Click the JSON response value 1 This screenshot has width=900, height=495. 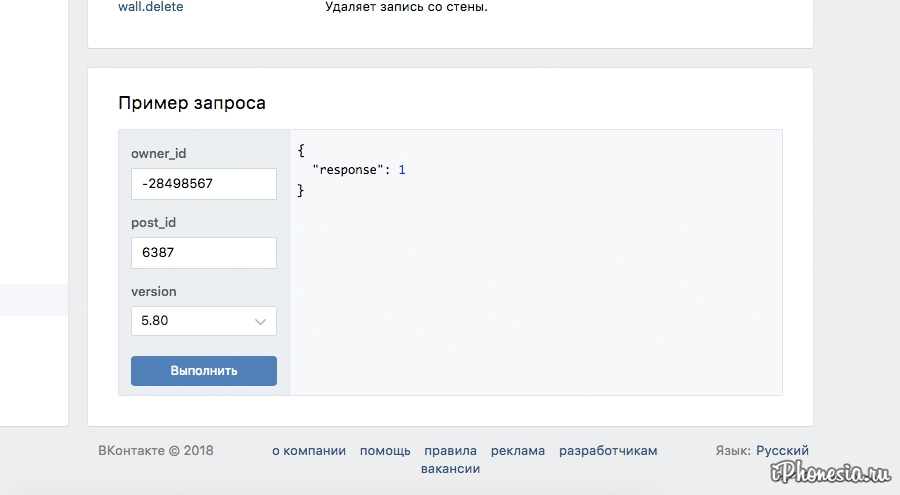pos(402,170)
